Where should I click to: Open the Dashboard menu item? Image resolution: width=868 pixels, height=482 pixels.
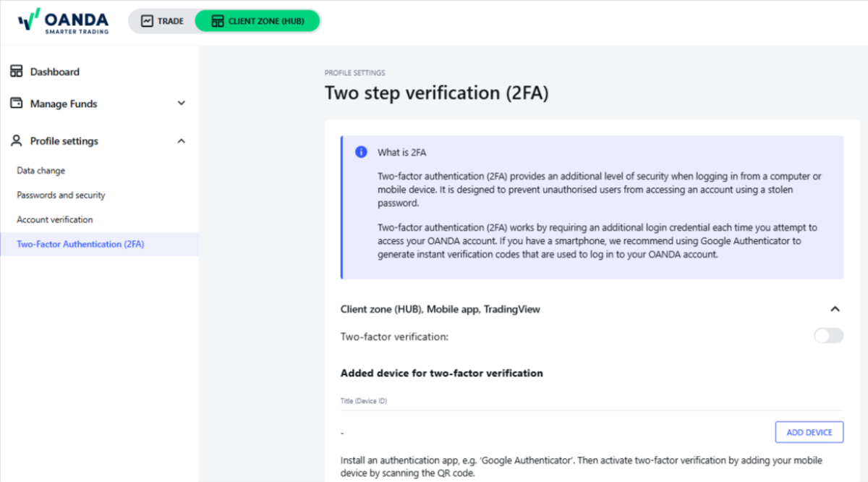55,72
